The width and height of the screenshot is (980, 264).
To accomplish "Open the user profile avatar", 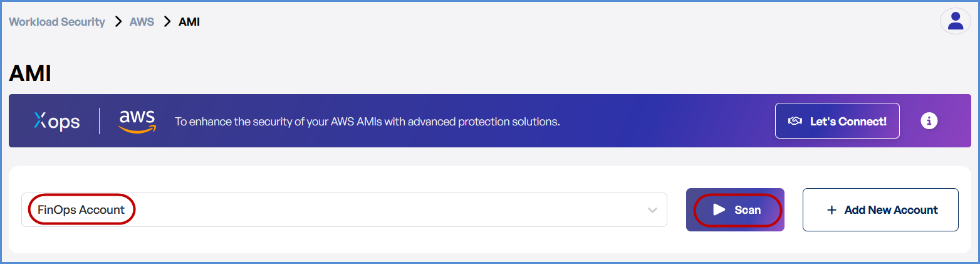I will tap(955, 21).
